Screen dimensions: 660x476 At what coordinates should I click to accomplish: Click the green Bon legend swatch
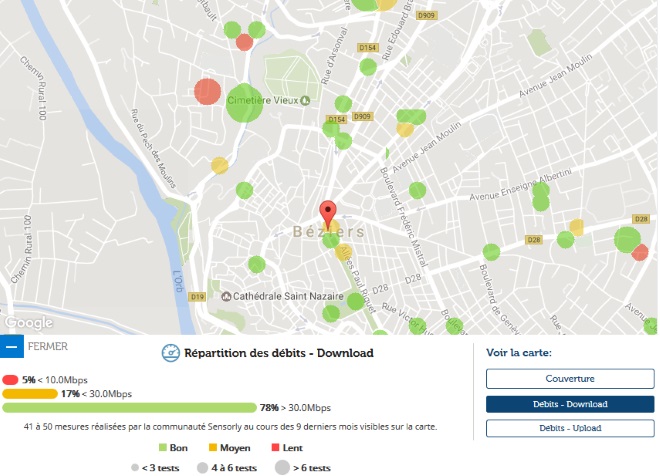tap(162, 448)
